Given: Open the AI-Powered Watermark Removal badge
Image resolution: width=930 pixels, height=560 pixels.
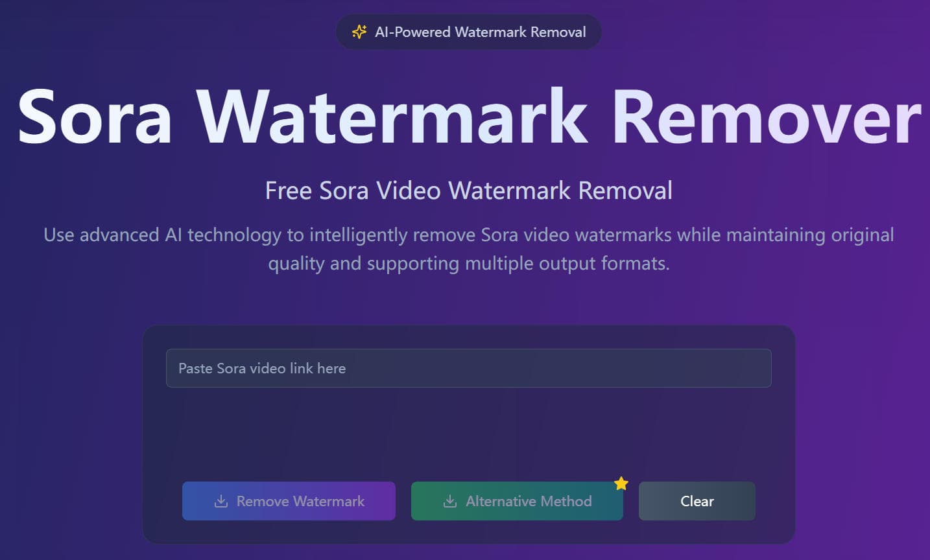Looking at the screenshot, I should tap(468, 31).
